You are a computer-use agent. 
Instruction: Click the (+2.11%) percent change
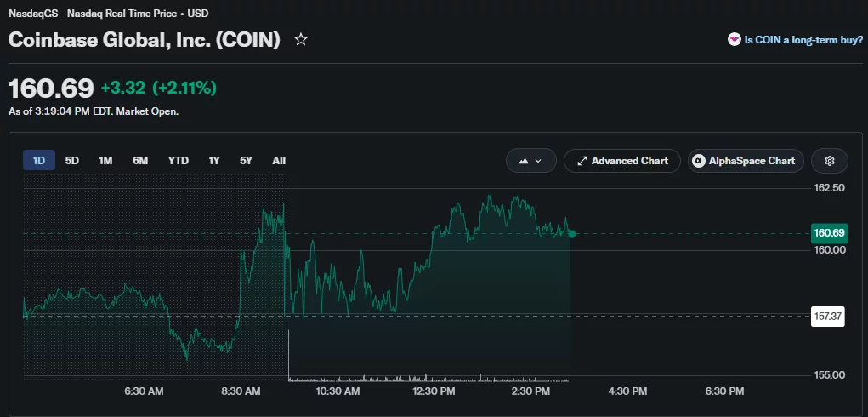click(x=184, y=88)
